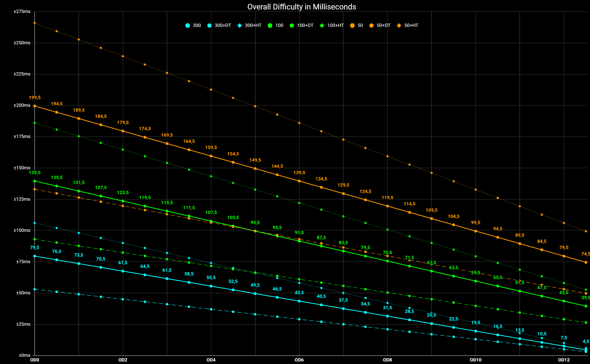This screenshot has height=364, width=590.
Task: Click the OD10 x-axis label
Action: (475, 360)
